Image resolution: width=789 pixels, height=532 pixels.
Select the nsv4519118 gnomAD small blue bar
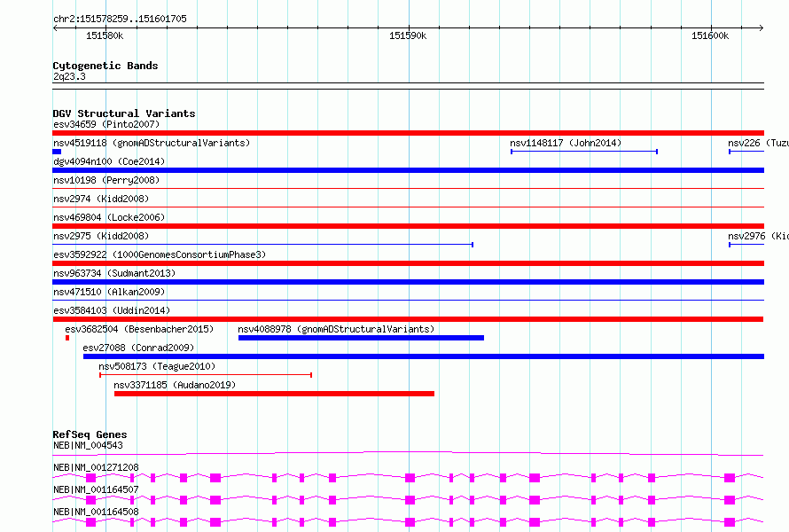coord(57,152)
